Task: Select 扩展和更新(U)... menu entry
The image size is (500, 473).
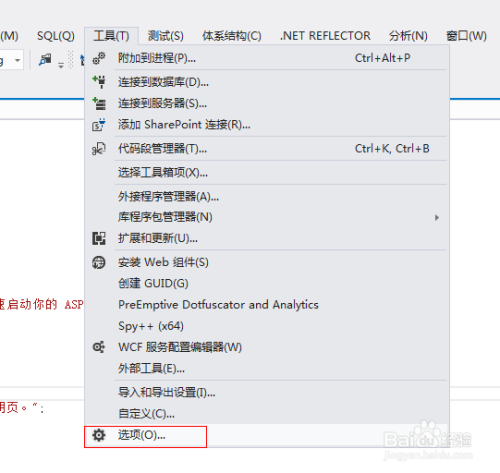Action: coord(267,238)
